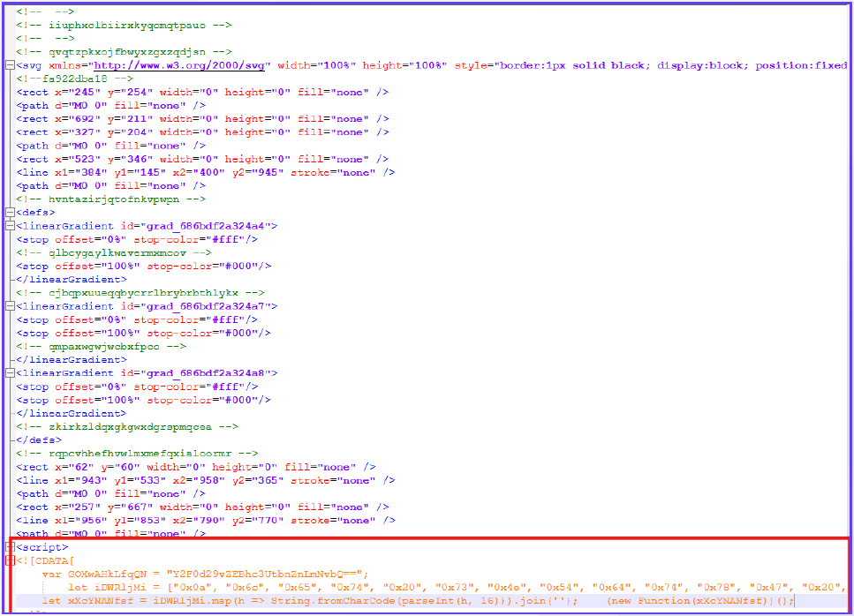
Task: Collapse the defs block fold marker
Action: [x=9, y=212]
